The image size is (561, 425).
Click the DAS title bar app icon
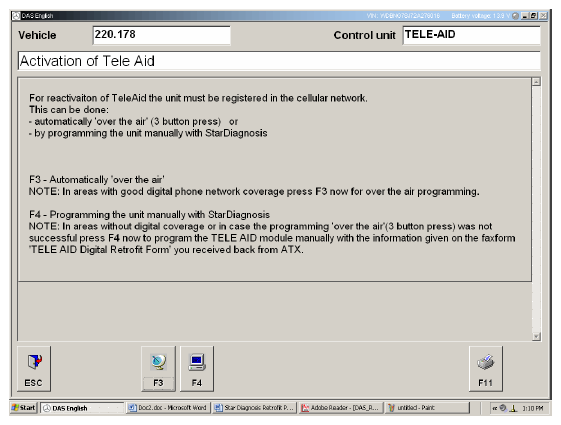coord(16,16)
